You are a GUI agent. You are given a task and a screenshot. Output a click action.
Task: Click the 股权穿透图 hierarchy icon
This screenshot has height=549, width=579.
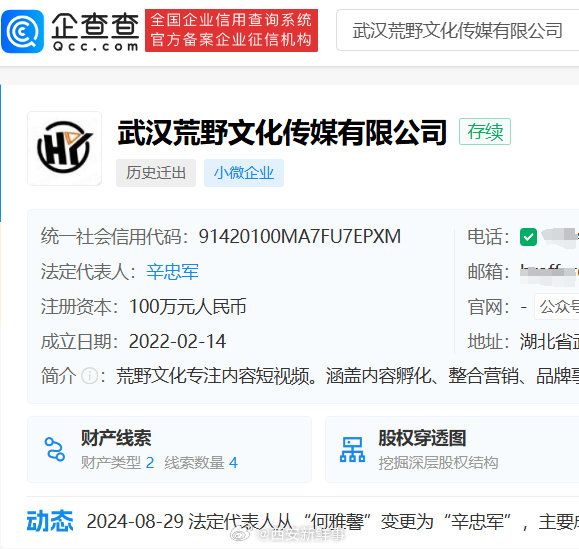coord(352,449)
